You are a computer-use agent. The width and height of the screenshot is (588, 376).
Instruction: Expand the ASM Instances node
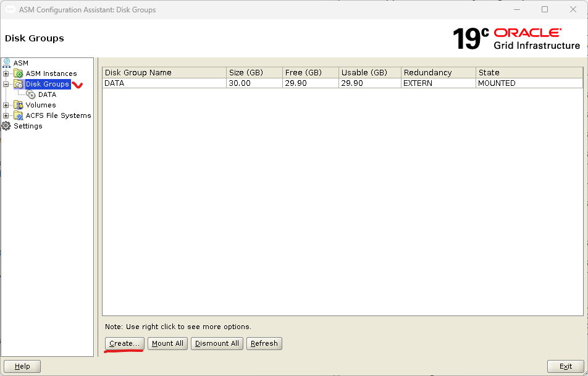(x=6, y=73)
